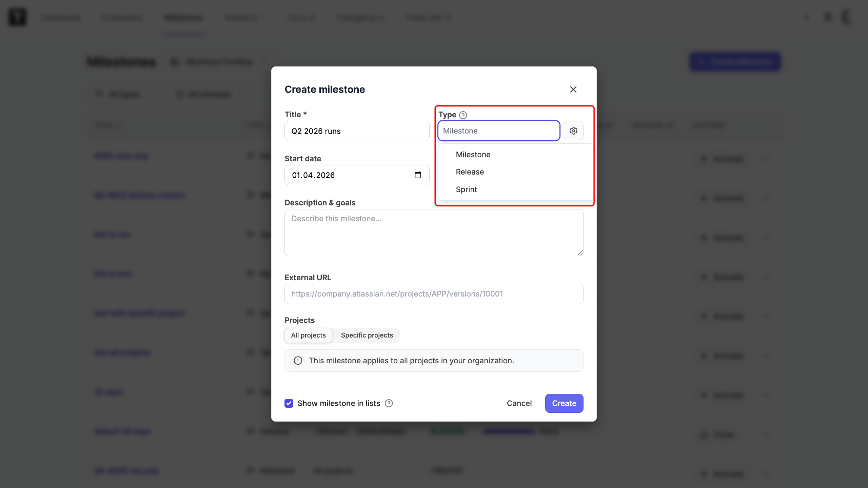
Task: Close the Create milestone dialog
Action: [x=573, y=89]
